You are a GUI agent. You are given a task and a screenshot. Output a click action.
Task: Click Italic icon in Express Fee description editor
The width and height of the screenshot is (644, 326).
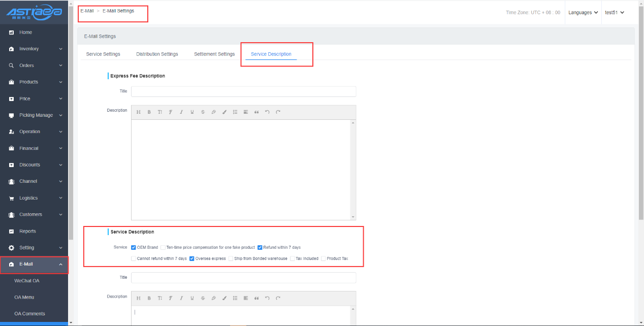tap(181, 112)
